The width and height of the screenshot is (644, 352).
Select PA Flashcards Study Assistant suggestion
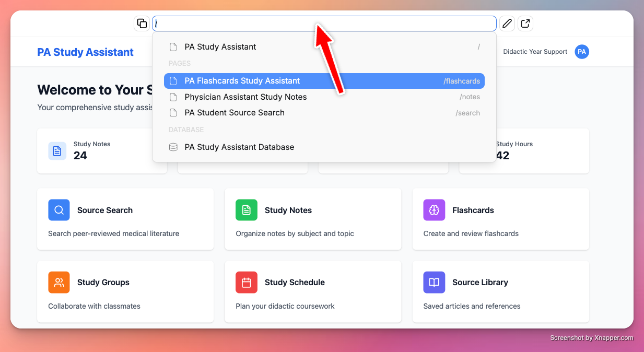(324, 81)
